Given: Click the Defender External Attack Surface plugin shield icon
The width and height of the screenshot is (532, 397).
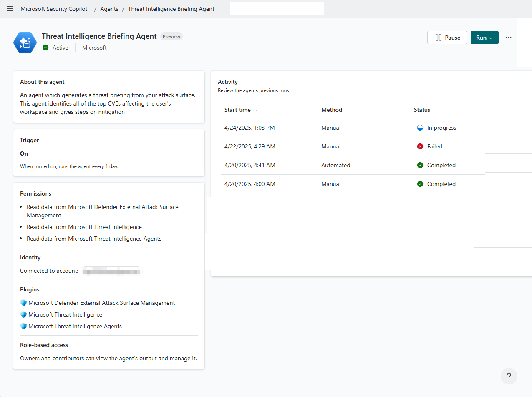Looking at the screenshot, I should (x=23, y=303).
